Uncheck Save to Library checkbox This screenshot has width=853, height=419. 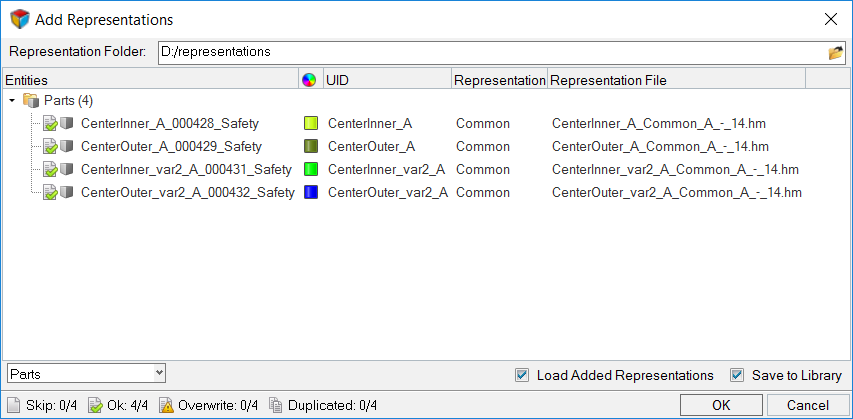point(737,375)
